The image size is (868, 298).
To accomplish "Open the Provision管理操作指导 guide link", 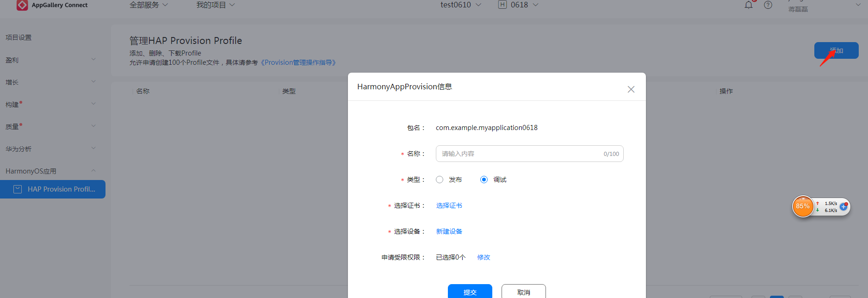I will click(x=298, y=62).
